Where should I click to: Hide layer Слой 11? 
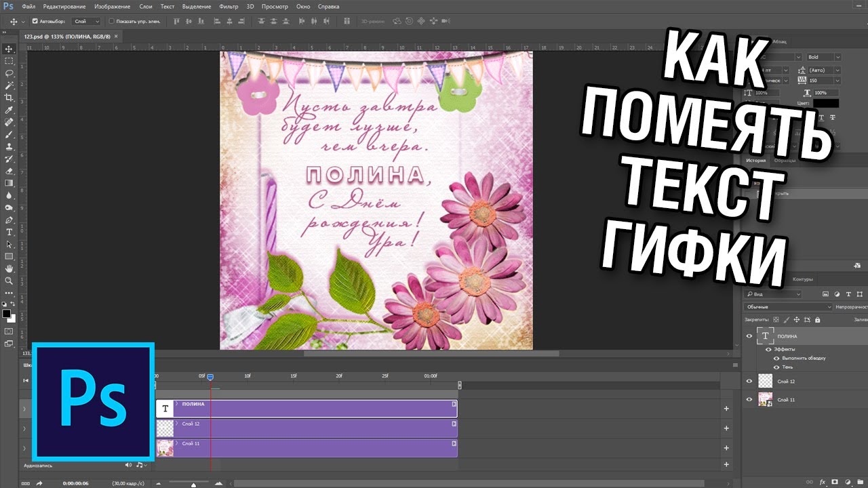(749, 399)
